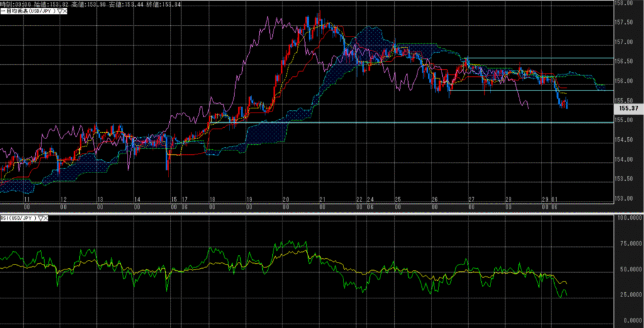Close the 一目均衡表 (USD/JPY) indicator panel
The image size is (644, 328).
65,12
